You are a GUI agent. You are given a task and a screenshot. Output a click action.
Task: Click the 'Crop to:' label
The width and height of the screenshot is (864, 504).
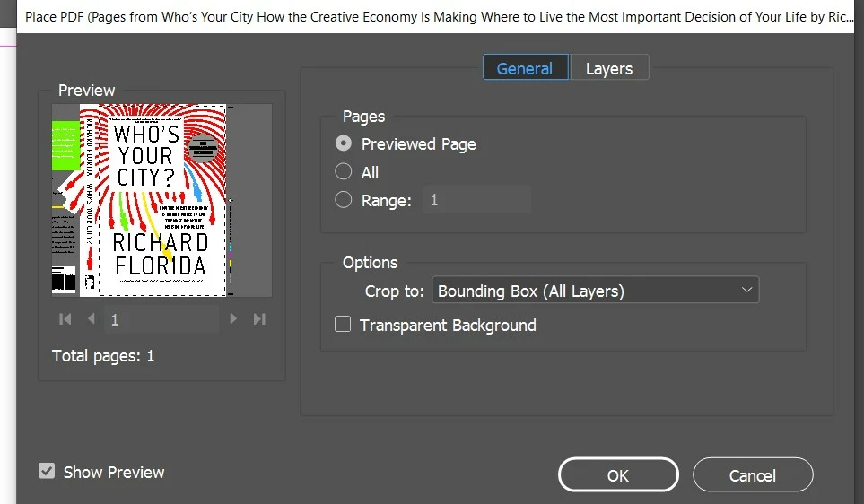point(395,291)
